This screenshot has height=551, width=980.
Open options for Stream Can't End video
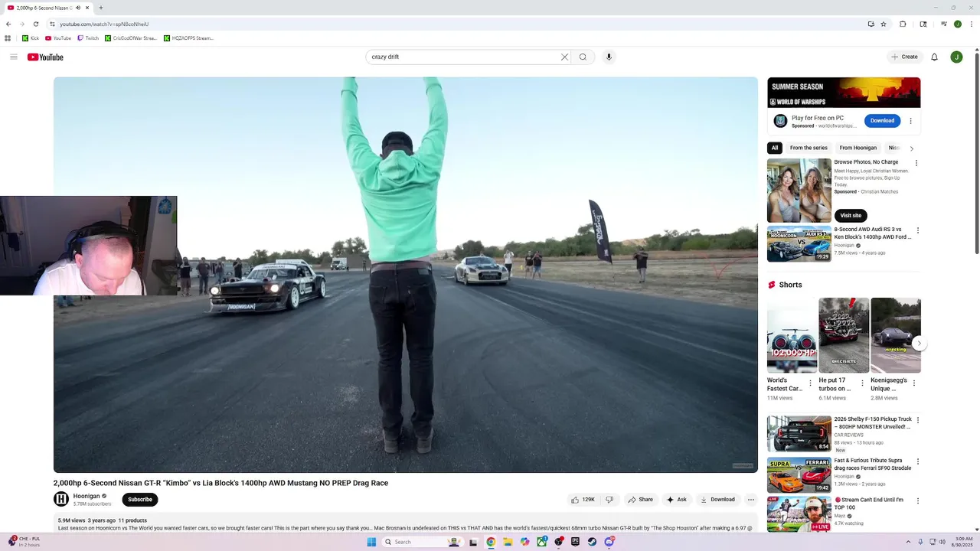(x=918, y=501)
